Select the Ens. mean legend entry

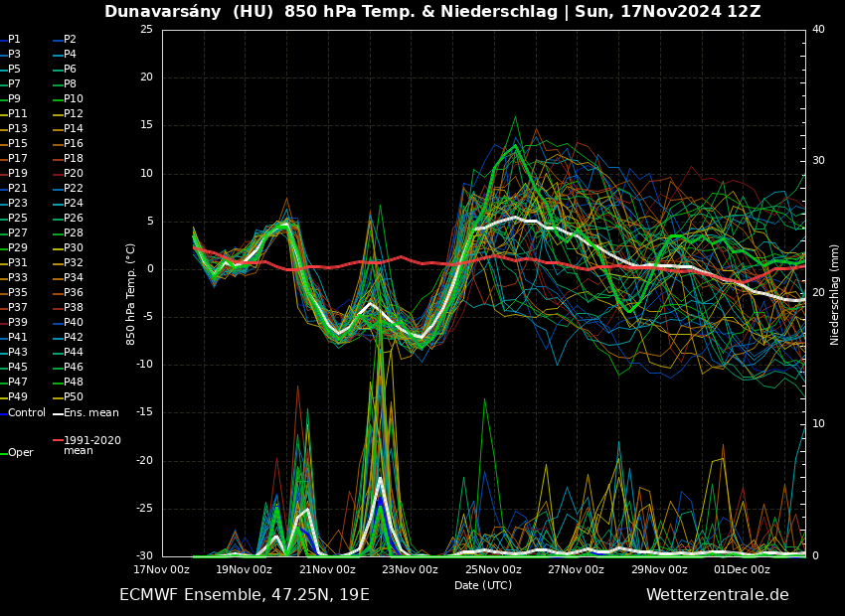[90, 412]
